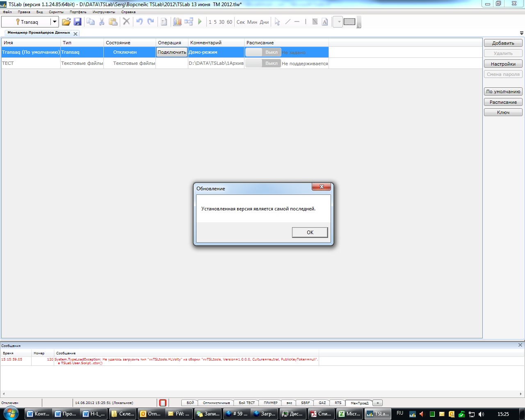Click the Подключить button for Transaq
The width and height of the screenshot is (525, 420).
tap(172, 52)
